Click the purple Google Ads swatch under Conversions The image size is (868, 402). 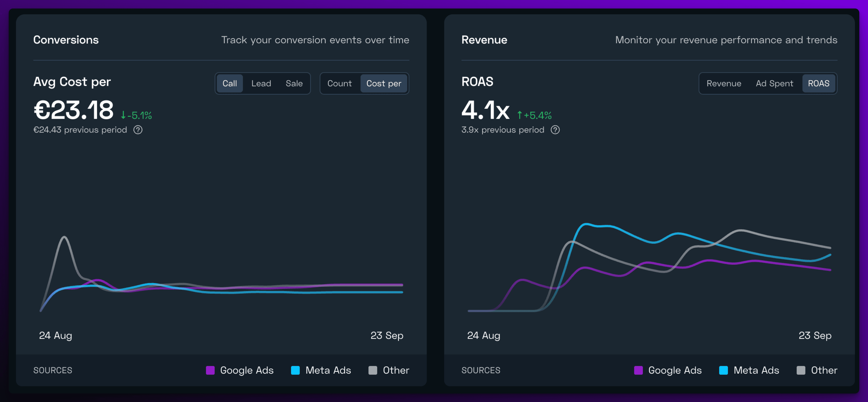[x=210, y=370]
